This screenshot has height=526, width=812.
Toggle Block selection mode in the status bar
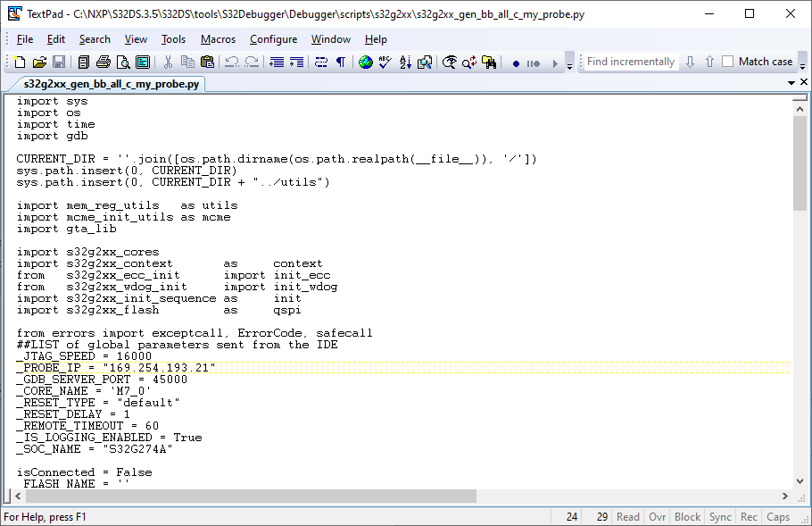point(687,517)
